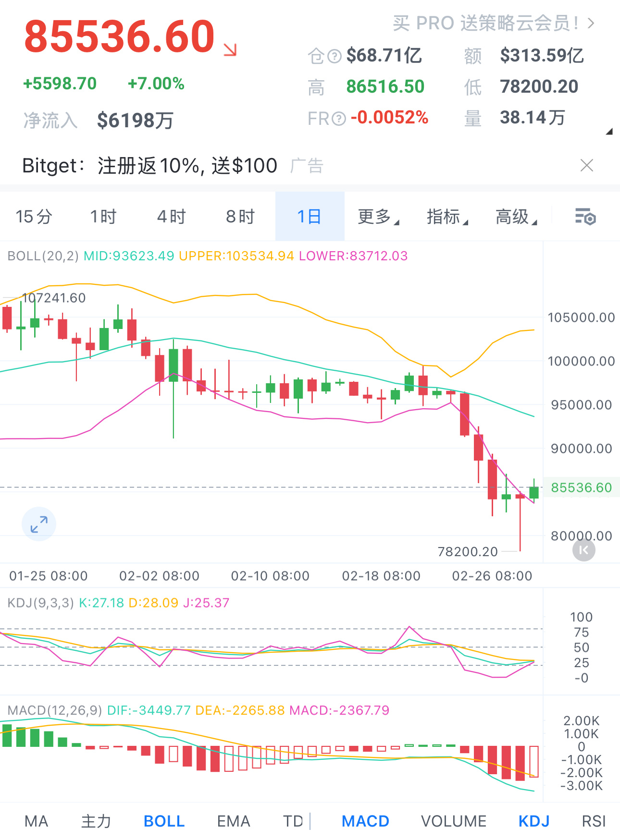620x840 pixels.
Task: Toggle the KDJ sub-indicator off
Action: [534, 821]
